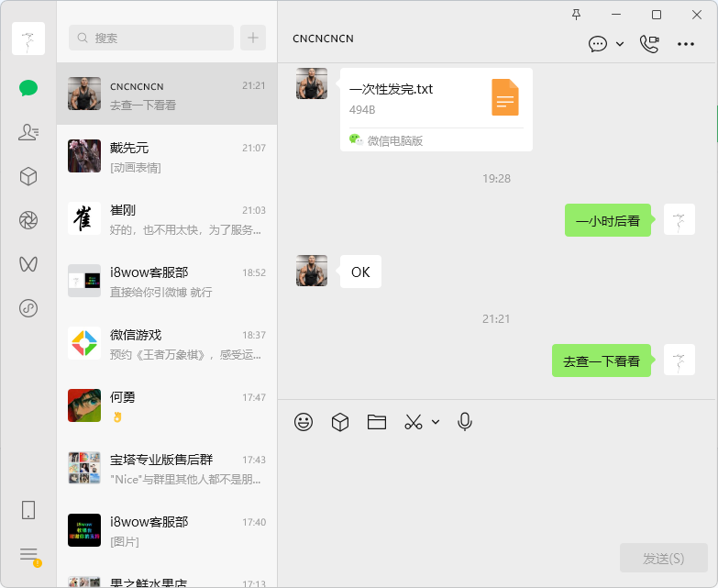The height and width of the screenshot is (588, 718).
Task: Open Favorites cube icon in sidebar
Action: coord(28,176)
